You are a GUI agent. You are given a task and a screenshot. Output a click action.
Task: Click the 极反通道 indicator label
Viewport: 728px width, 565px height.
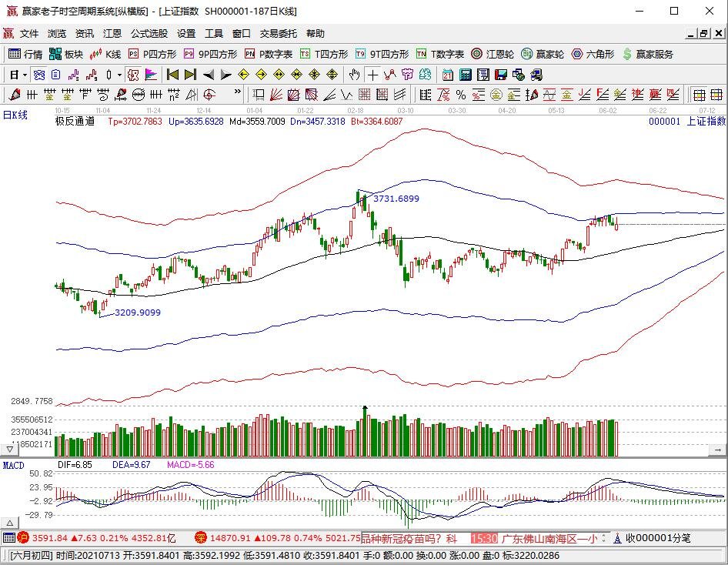coord(75,121)
